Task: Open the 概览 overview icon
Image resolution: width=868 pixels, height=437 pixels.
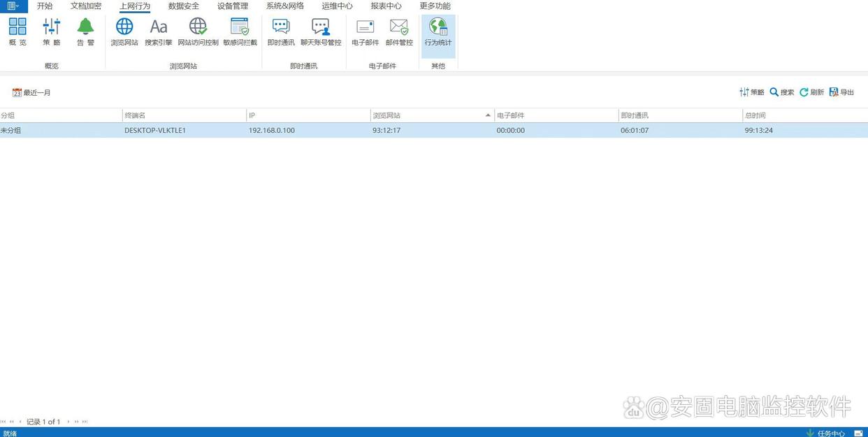Action: 17,32
